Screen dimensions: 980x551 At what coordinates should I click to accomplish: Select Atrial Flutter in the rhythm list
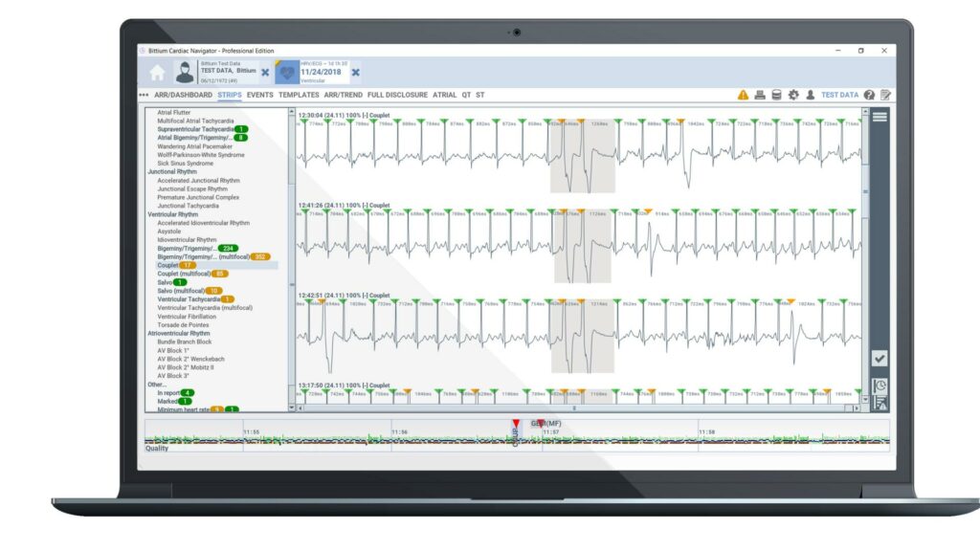(x=174, y=113)
